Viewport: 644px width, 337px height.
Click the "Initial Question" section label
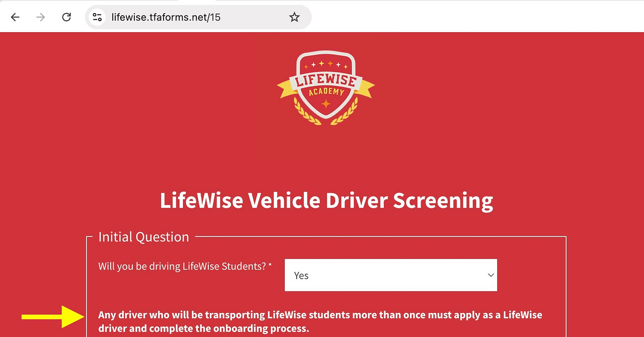point(143,237)
